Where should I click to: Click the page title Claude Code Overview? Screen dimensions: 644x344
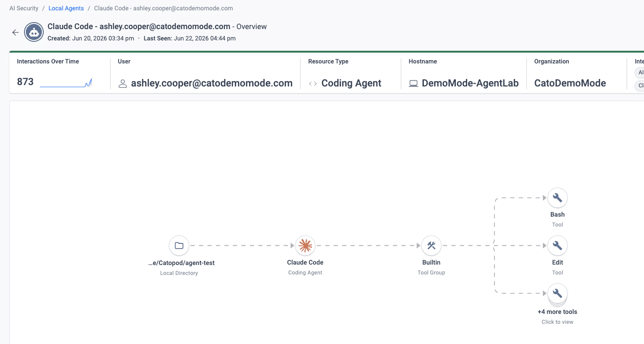(x=157, y=27)
